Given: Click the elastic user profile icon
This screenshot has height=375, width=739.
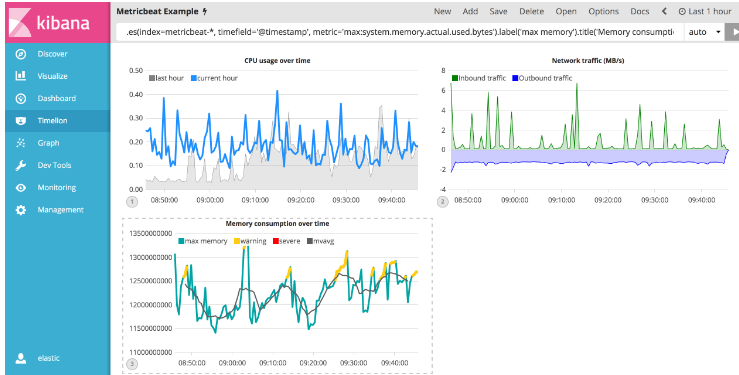Looking at the screenshot, I should coord(21,358).
